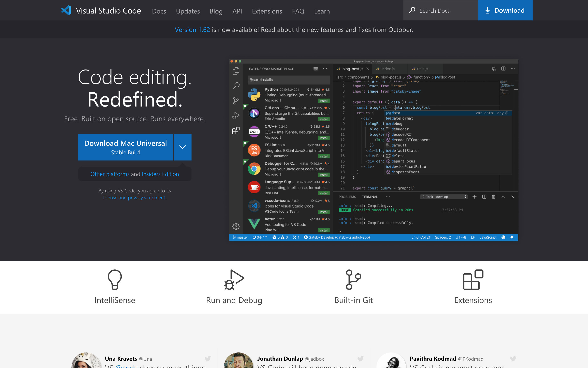Viewport: 588px width, 368px height.
Task: Click the Extensions blocks feature icon
Action: coord(473,279)
